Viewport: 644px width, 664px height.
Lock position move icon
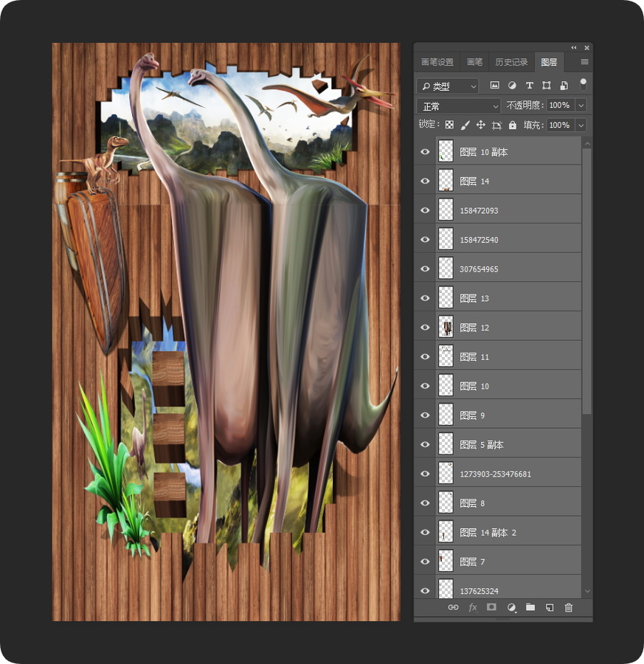pos(480,125)
